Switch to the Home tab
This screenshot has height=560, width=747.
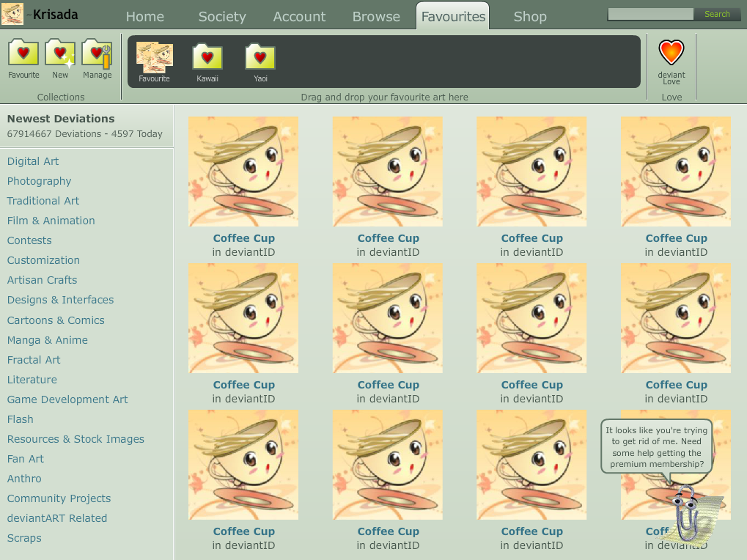tap(144, 16)
